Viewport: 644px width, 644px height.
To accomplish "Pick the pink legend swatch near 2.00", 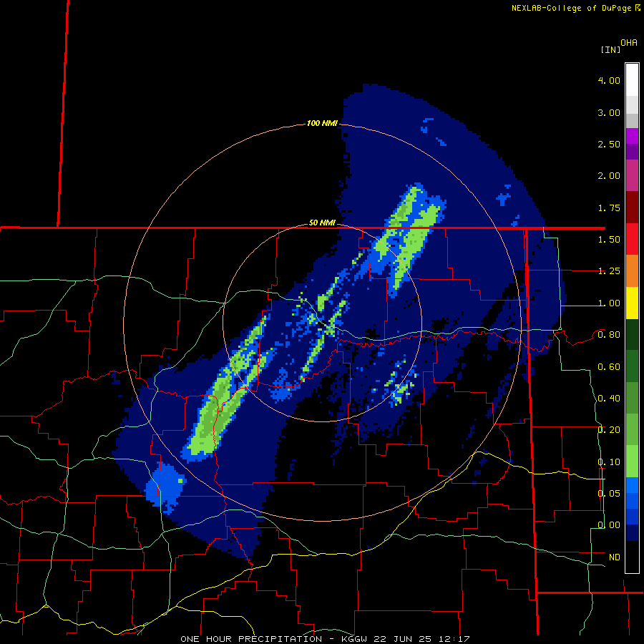I will coord(632,175).
